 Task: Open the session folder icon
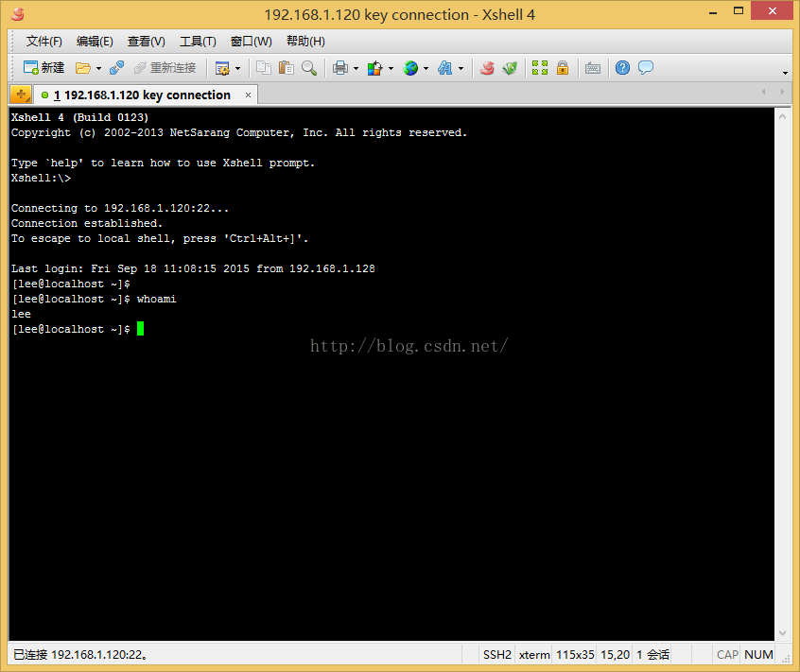tap(82, 68)
